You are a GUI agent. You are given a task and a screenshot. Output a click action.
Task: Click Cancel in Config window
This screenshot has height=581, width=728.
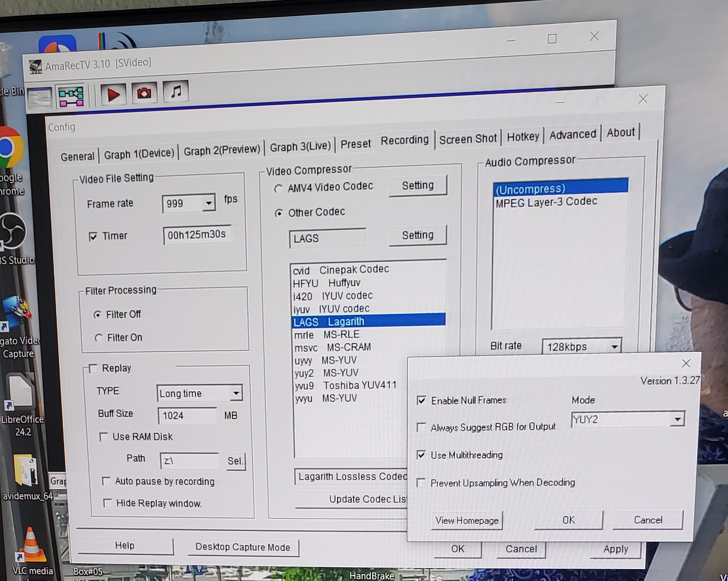[x=521, y=549]
